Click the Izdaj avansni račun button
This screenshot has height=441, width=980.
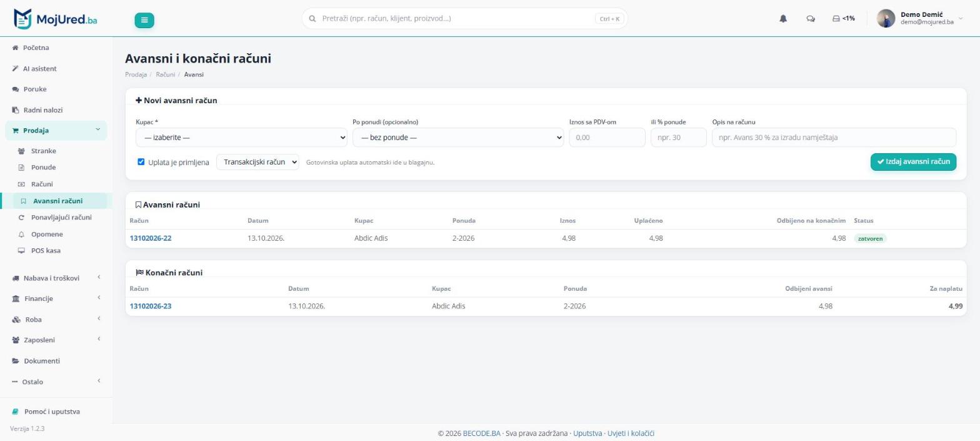tap(913, 161)
